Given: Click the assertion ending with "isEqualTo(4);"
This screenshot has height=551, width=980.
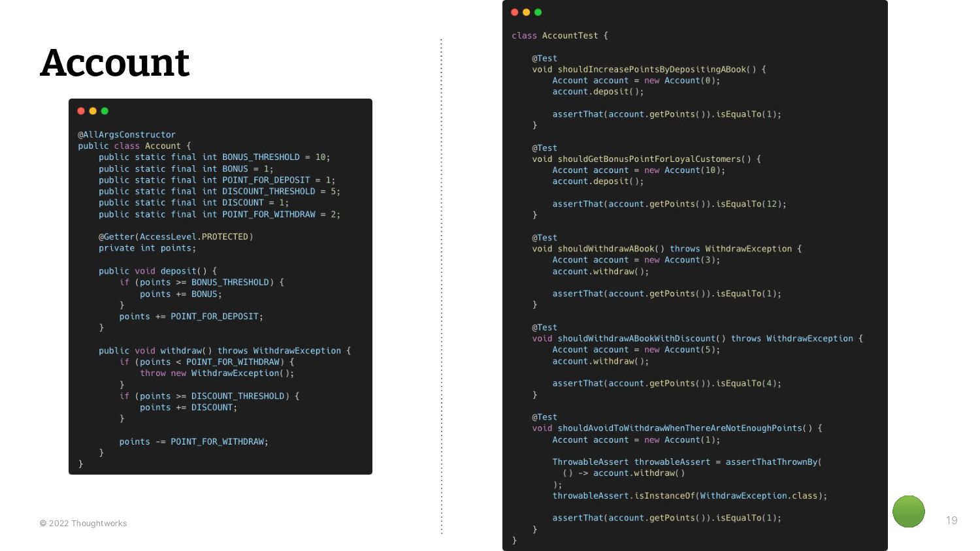Looking at the screenshot, I should click(667, 384).
